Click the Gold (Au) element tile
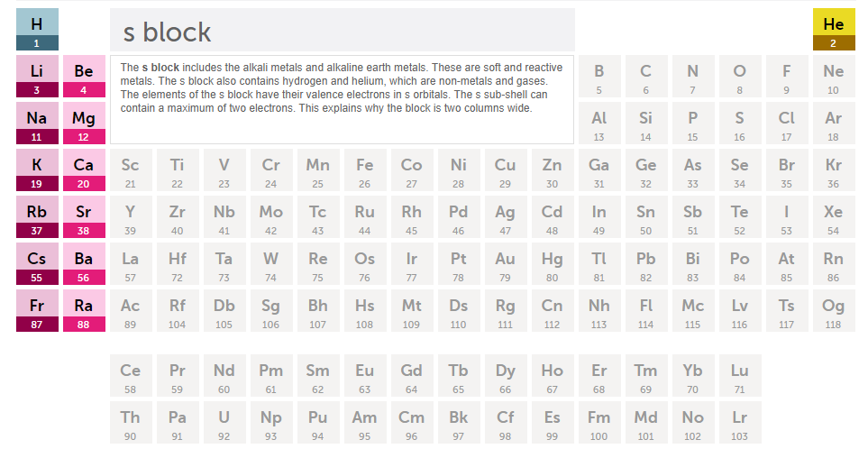 point(506,264)
